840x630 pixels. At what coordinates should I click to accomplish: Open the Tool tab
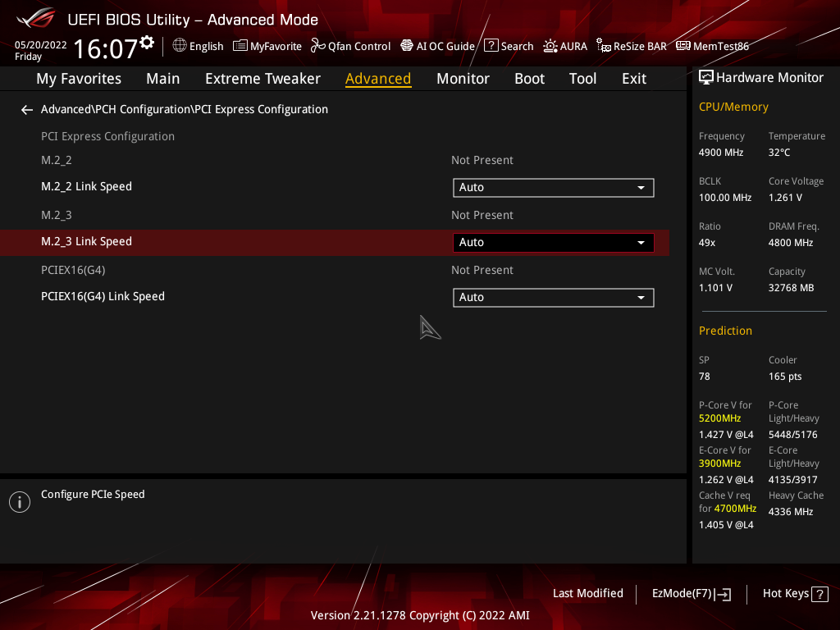tap(582, 79)
